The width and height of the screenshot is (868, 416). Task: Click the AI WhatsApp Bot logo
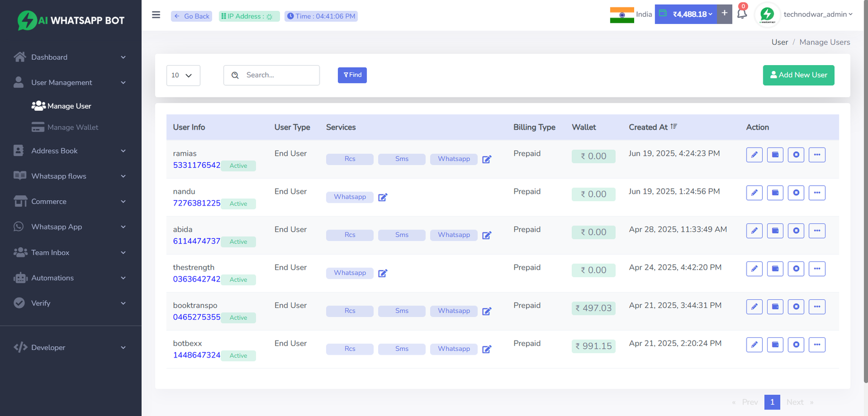pyautogui.click(x=71, y=21)
